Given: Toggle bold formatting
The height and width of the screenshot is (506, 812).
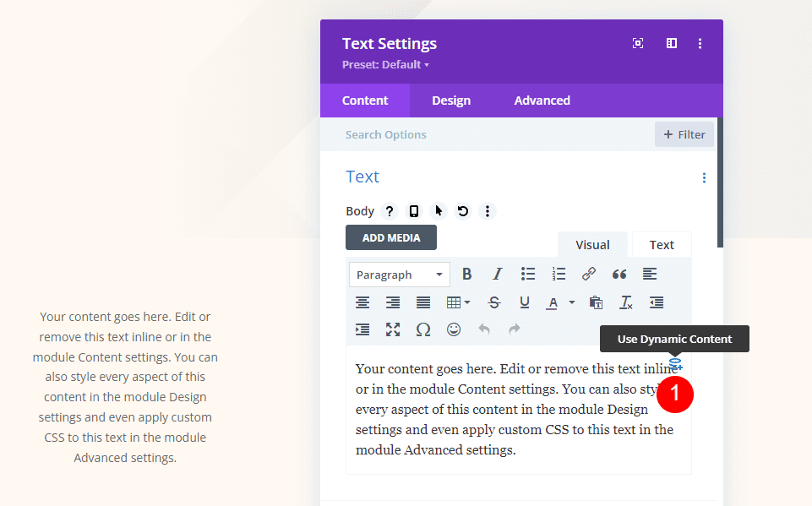Looking at the screenshot, I should pos(466,275).
